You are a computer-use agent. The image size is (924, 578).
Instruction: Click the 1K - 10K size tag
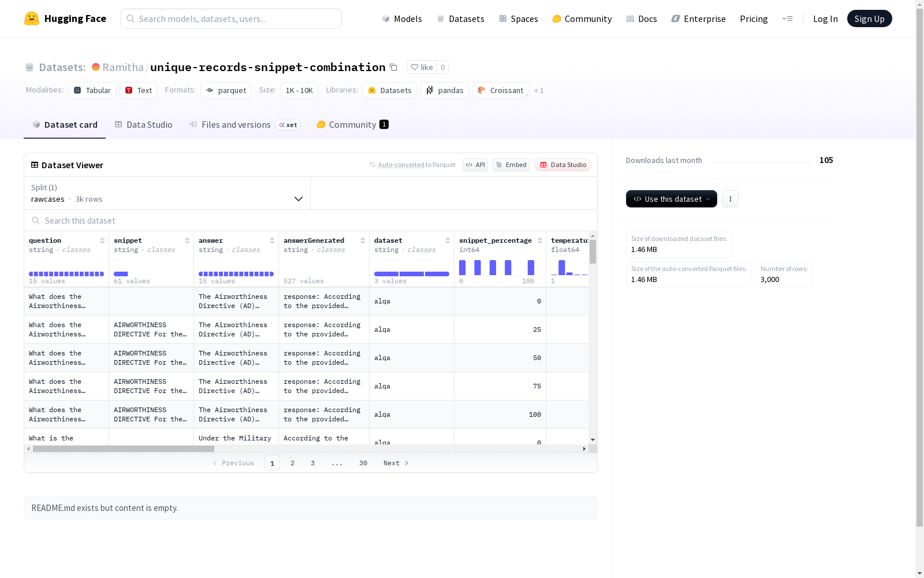point(299,90)
